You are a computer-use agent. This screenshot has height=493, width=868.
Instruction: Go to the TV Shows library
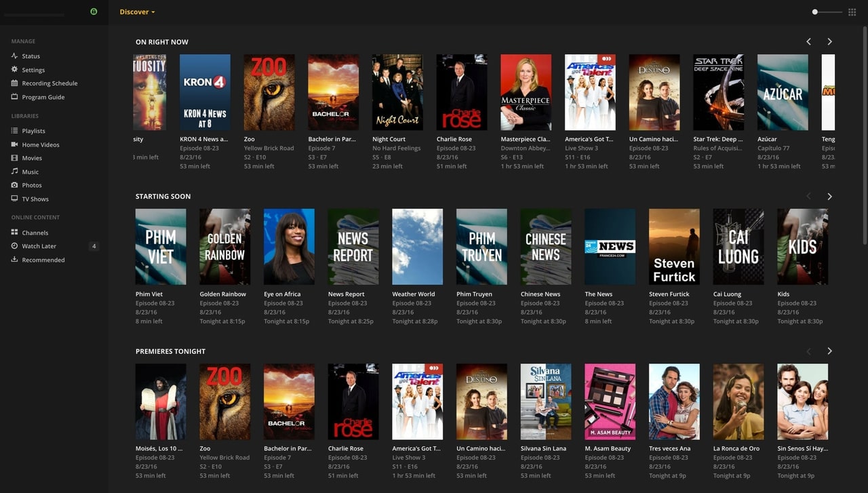(x=35, y=199)
